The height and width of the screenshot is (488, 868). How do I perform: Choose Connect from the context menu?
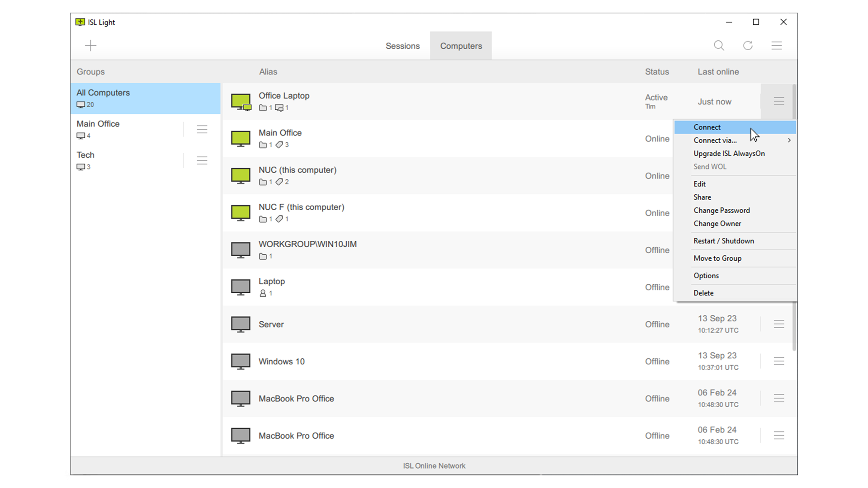tap(707, 127)
